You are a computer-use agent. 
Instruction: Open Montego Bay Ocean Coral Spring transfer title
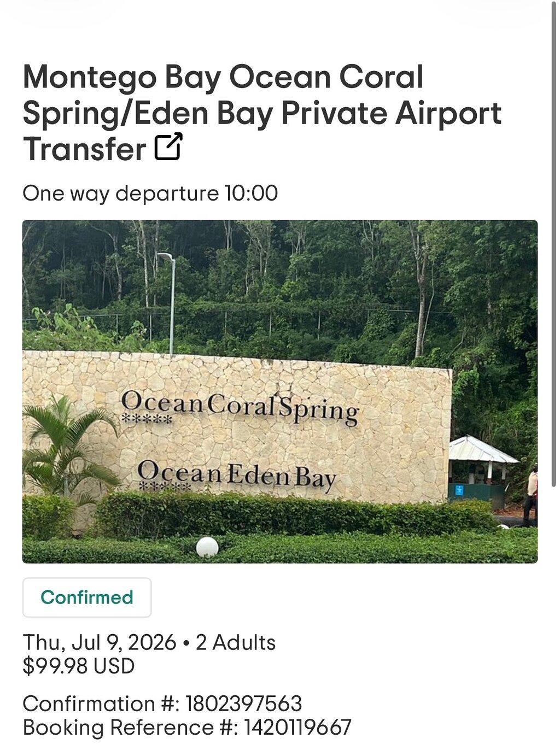[262, 113]
